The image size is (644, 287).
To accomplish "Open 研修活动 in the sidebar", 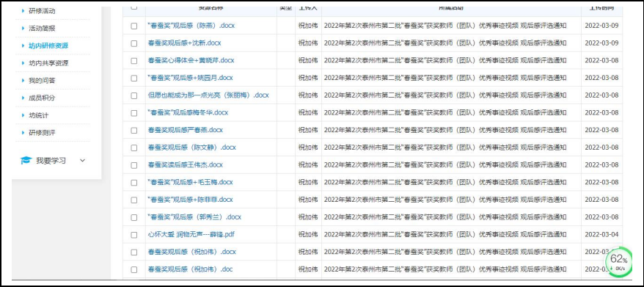I will click(x=42, y=11).
